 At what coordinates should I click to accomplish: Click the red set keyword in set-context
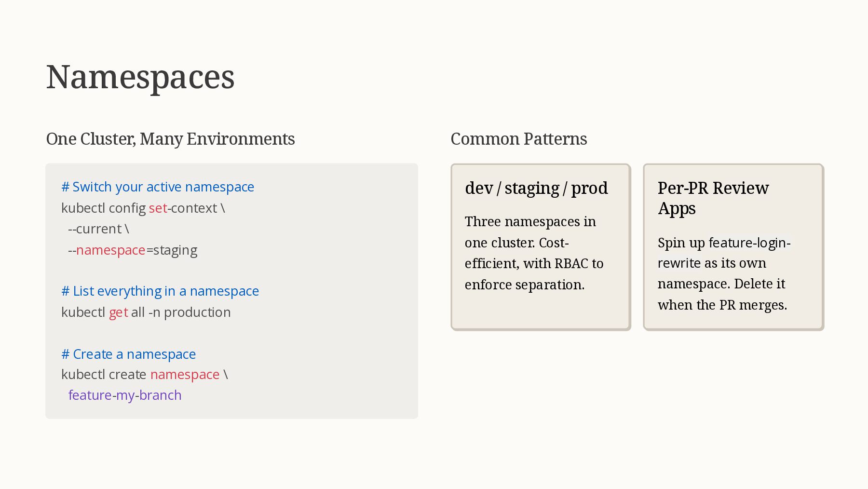click(x=158, y=208)
